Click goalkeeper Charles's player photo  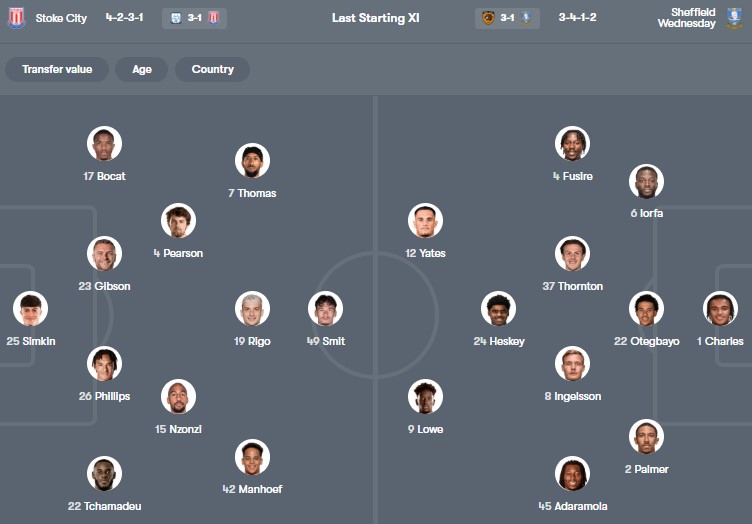[720, 309]
